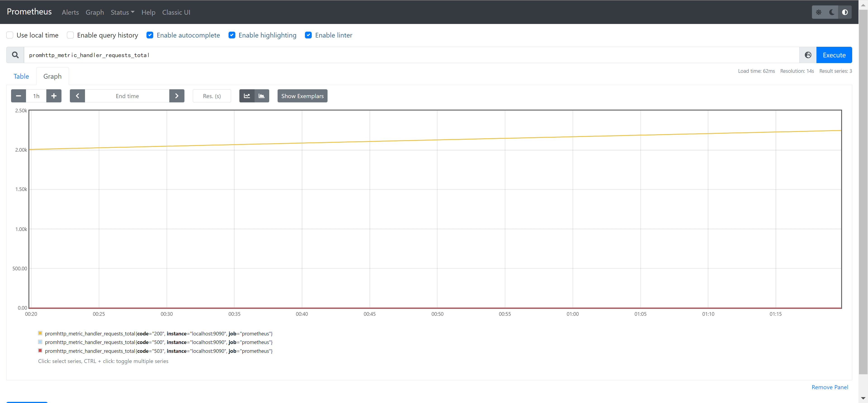Image resolution: width=868 pixels, height=403 pixels.
Task: Select the light theme sun icon
Action: pos(818,12)
